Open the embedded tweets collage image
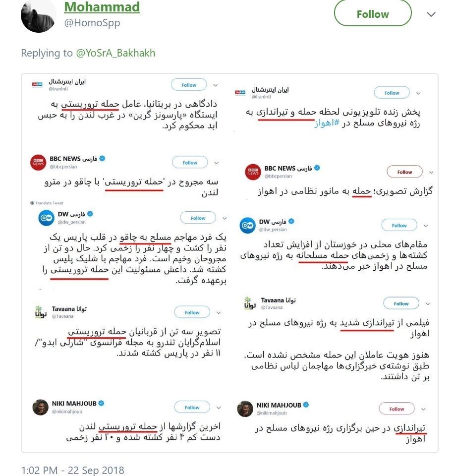The width and height of the screenshot is (452, 476). coord(229,263)
